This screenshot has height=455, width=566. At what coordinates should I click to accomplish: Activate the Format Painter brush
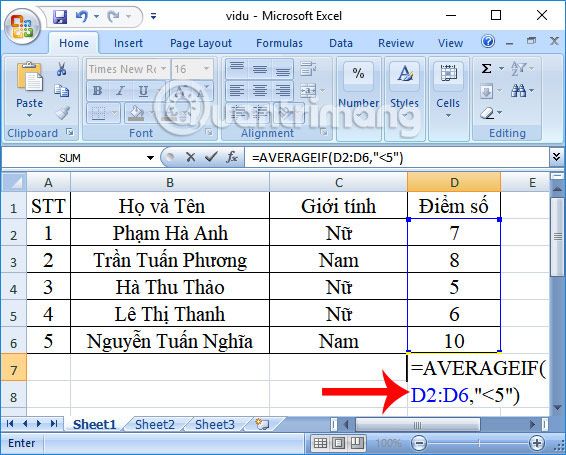click(x=62, y=113)
